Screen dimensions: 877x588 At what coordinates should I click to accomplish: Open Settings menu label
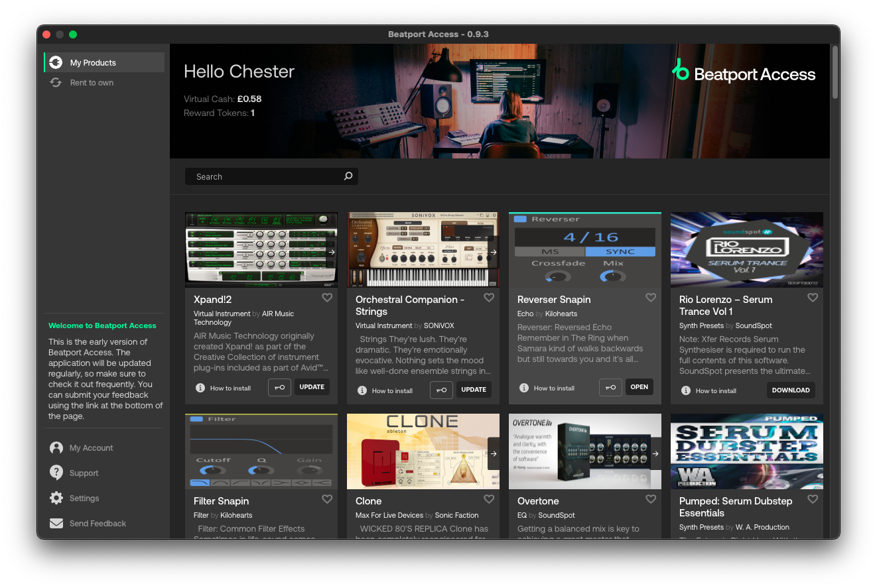(84, 499)
